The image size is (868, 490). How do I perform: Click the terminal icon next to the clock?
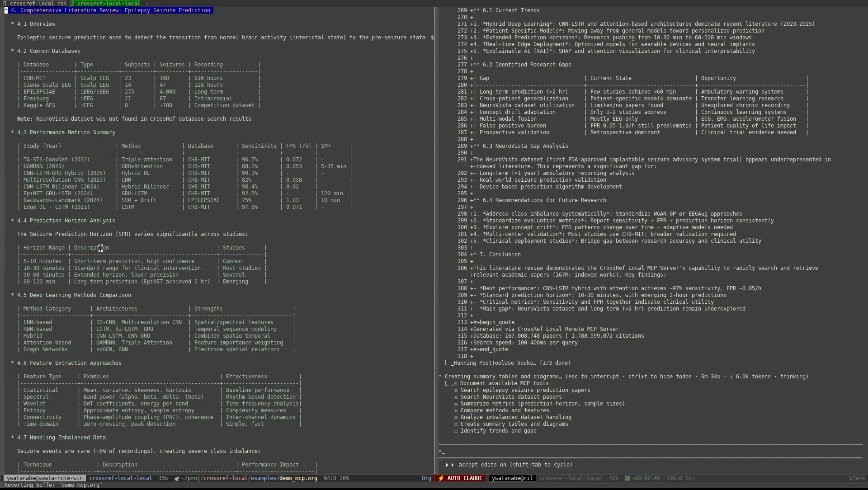(627, 478)
